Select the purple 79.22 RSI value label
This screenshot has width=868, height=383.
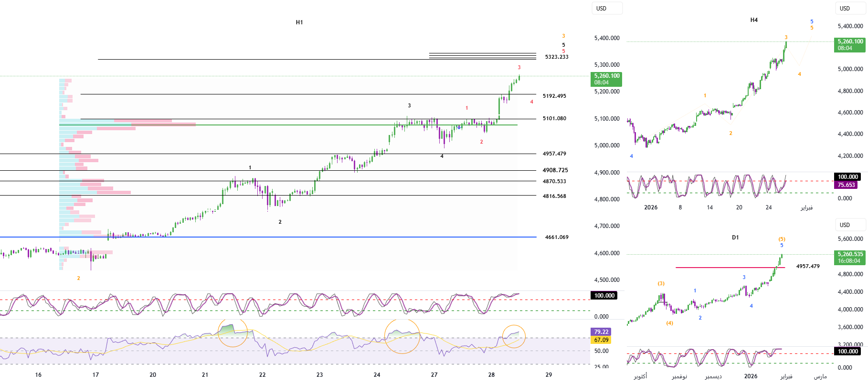click(x=601, y=332)
